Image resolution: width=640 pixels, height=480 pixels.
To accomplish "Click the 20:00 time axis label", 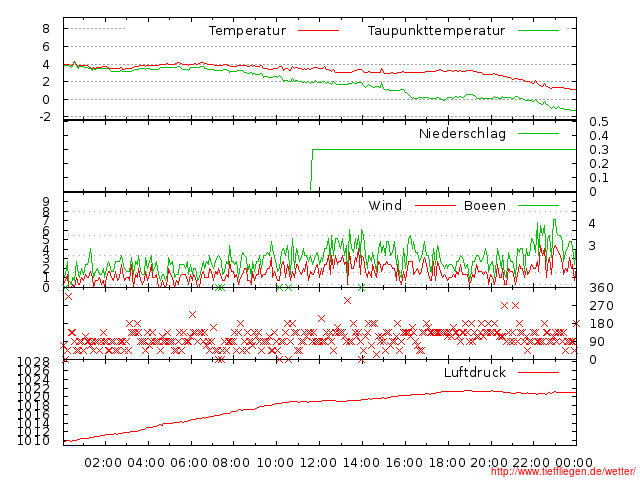I will [489, 463].
